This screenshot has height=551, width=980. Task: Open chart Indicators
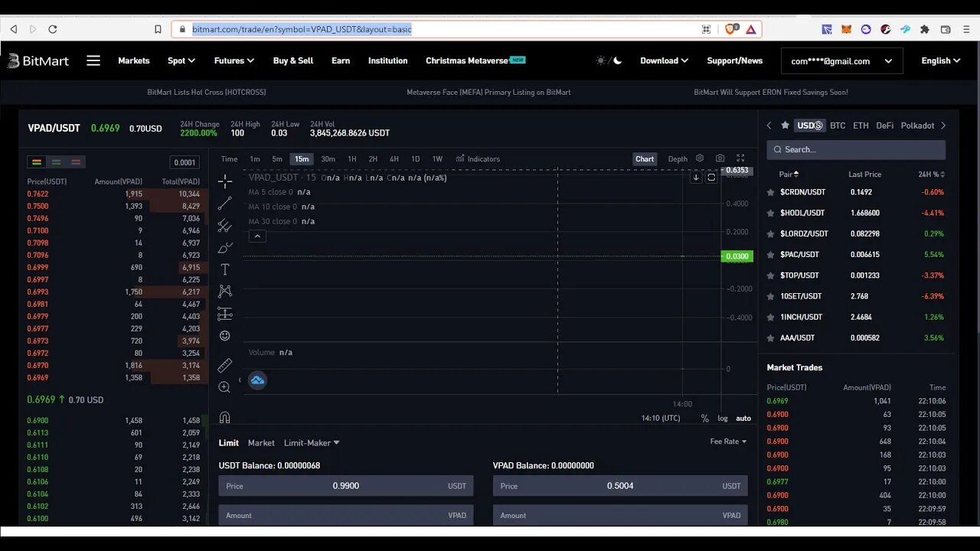click(x=478, y=159)
